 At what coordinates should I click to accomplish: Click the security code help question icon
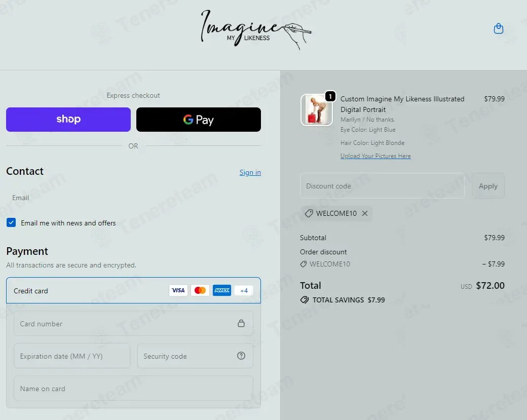click(x=241, y=356)
